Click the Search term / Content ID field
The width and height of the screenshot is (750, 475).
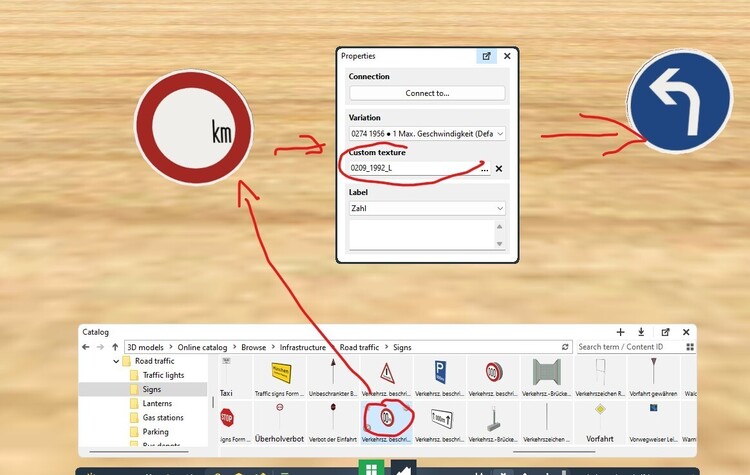(628, 347)
